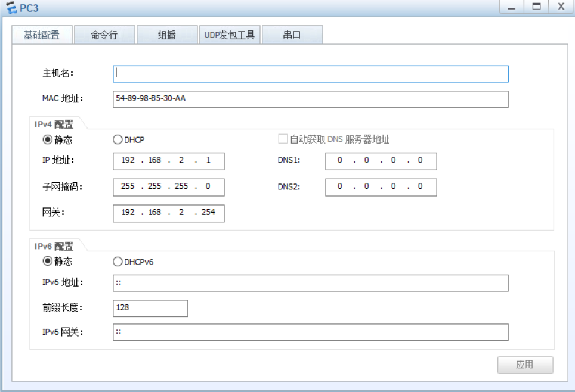Click the IPv4 配置 group label
The height and width of the screenshot is (392, 575).
54,125
